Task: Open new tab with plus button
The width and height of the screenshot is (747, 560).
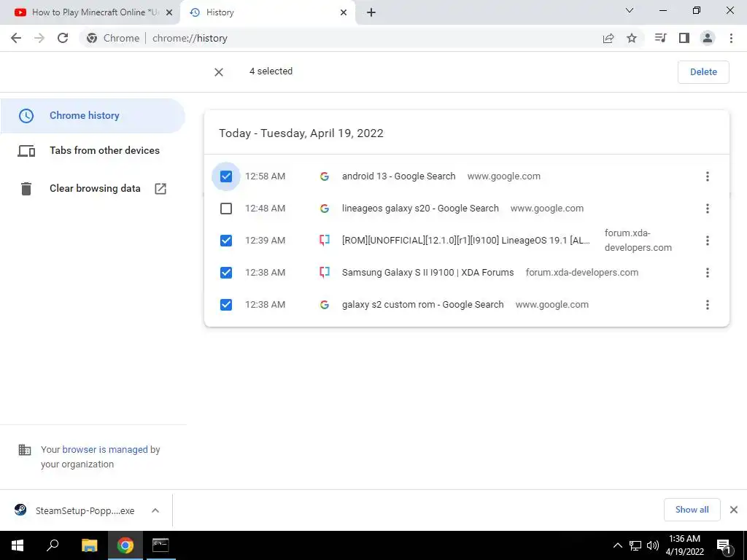Action: [x=371, y=12]
